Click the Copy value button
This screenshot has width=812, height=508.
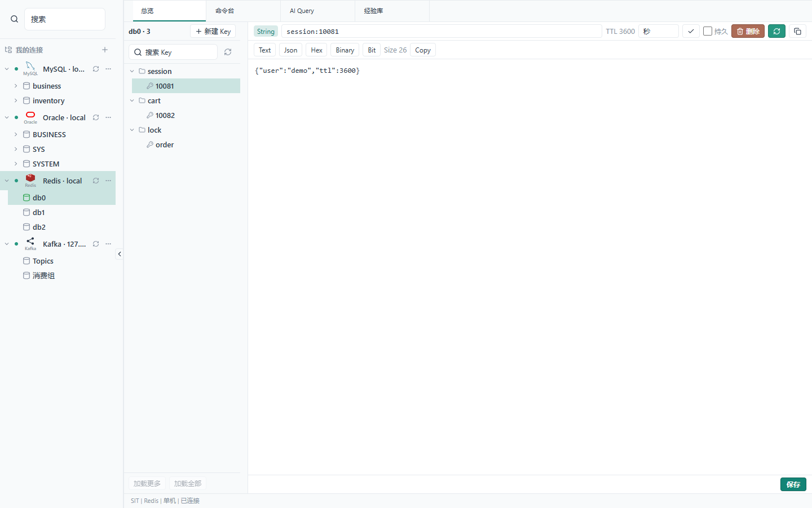coord(423,50)
